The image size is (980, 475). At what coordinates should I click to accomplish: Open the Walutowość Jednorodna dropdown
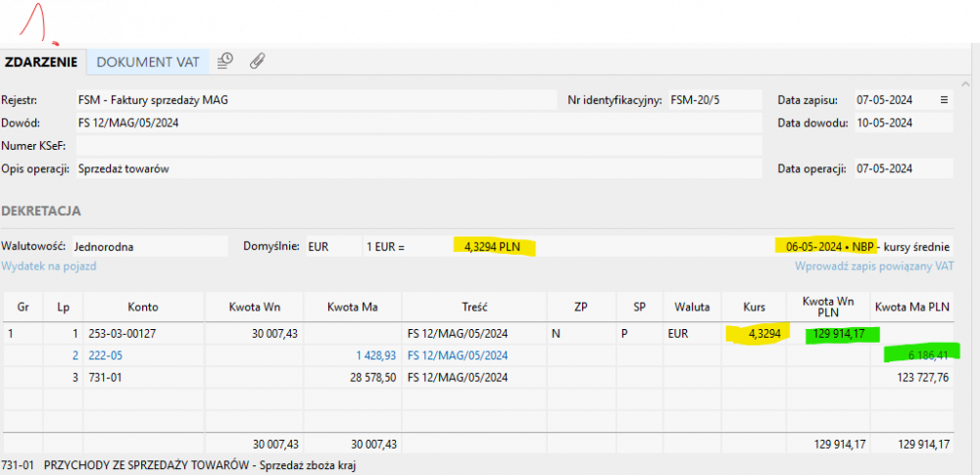(x=150, y=246)
